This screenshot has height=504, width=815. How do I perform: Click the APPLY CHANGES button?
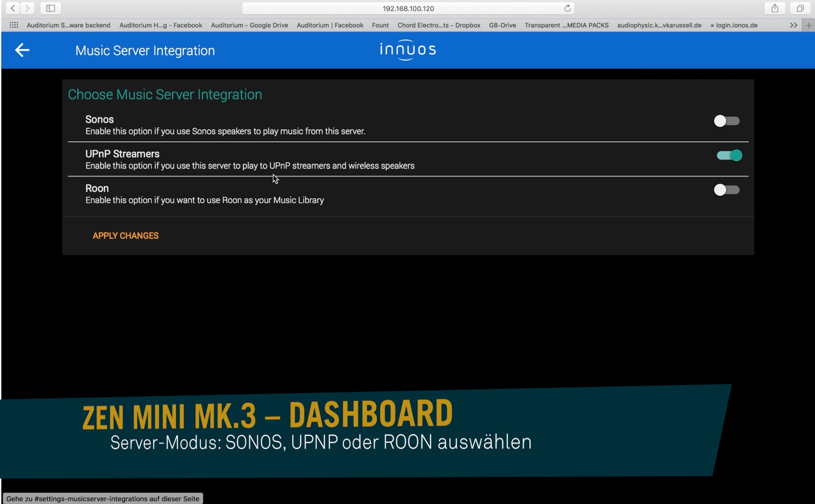click(x=126, y=235)
